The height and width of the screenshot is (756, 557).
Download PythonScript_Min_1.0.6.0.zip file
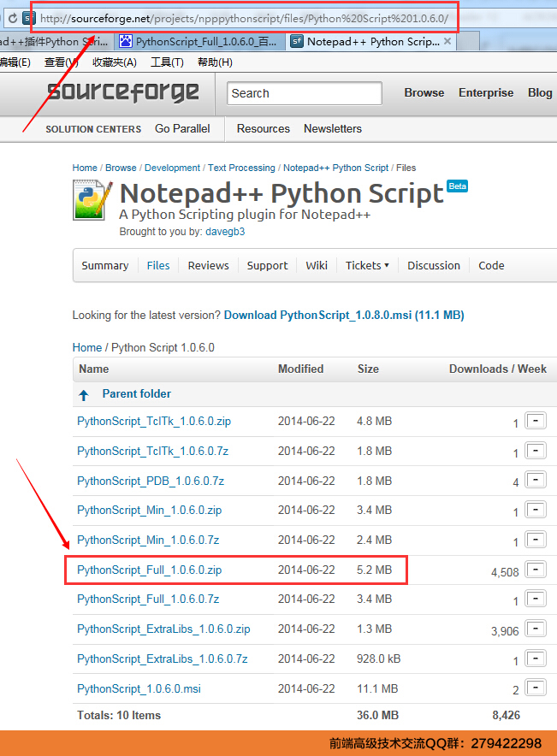pyautogui.click(x=150, y=510)
